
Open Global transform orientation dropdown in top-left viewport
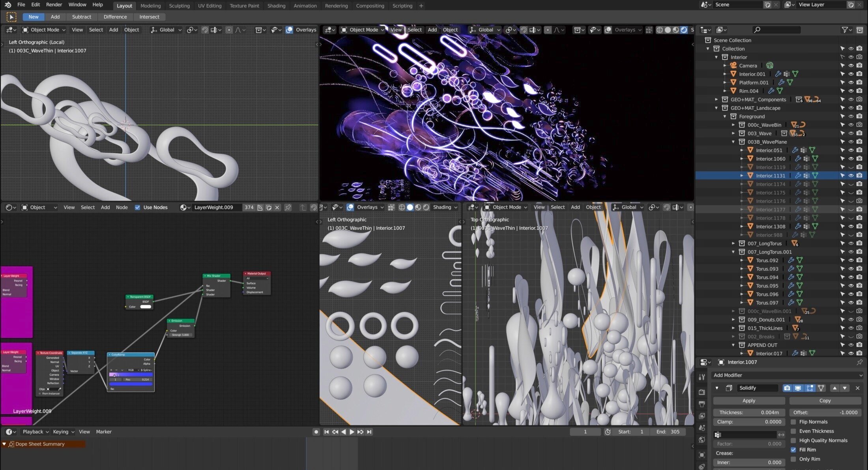[x=166, y=30]
